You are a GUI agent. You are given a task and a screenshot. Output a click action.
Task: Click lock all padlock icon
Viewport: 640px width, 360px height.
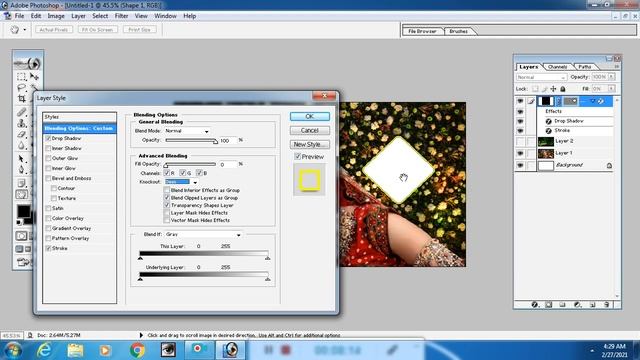pos(563,89)
